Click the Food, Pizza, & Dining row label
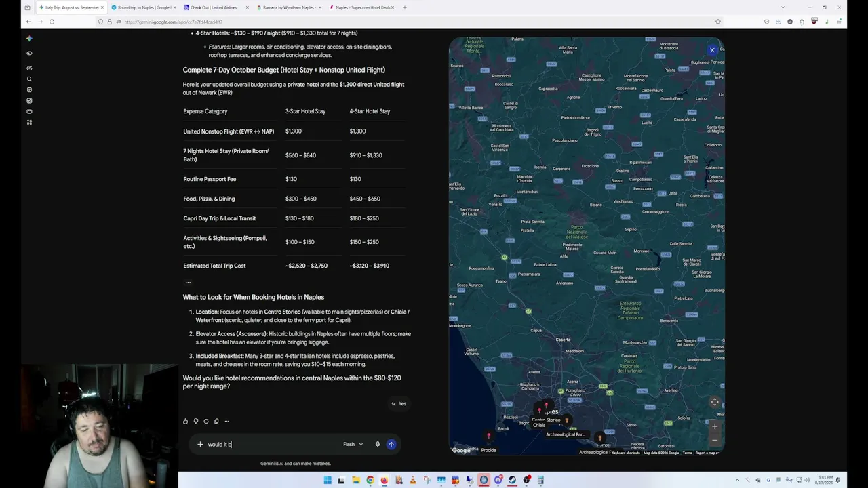Screen dimensions: 868x488 [x=209, y=199]
